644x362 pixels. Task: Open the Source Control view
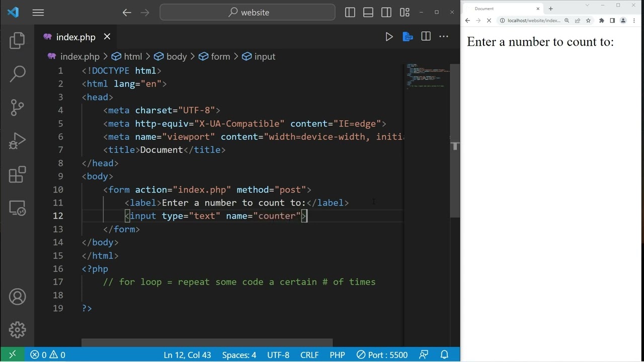point(17,107)
